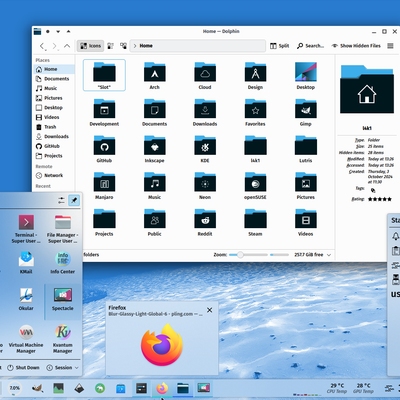Select Pictures in Places sidebar
The image size is (400, 400).
pyautogui.click(x=54, y=98)
